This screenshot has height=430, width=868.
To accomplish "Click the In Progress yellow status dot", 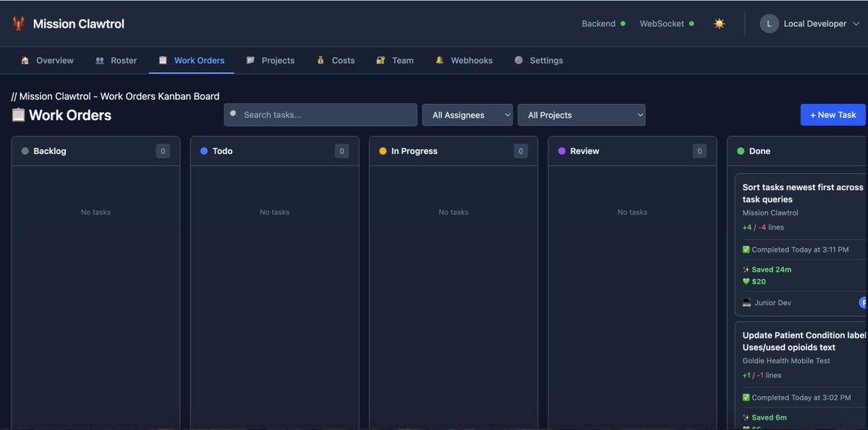I will 383,151.
